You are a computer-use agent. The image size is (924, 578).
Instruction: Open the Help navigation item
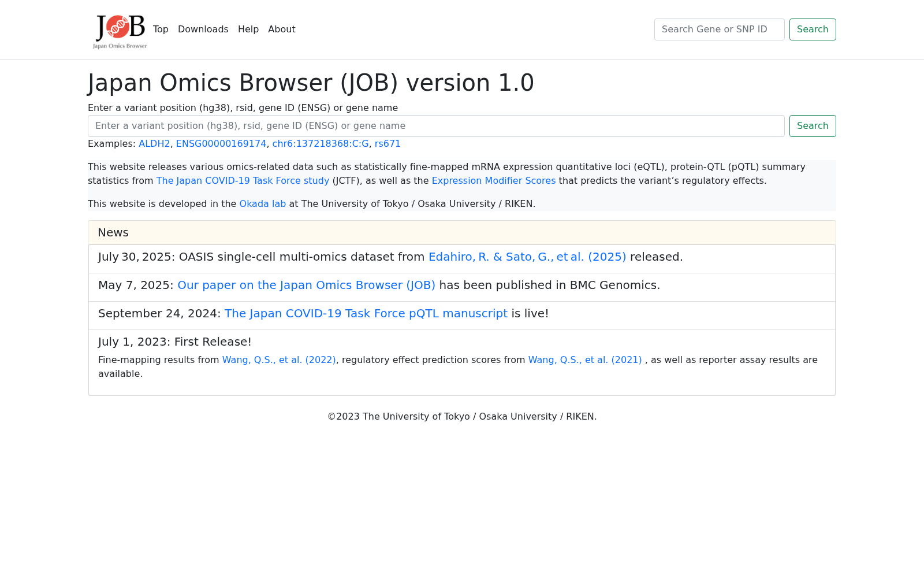tap(248, 29)
